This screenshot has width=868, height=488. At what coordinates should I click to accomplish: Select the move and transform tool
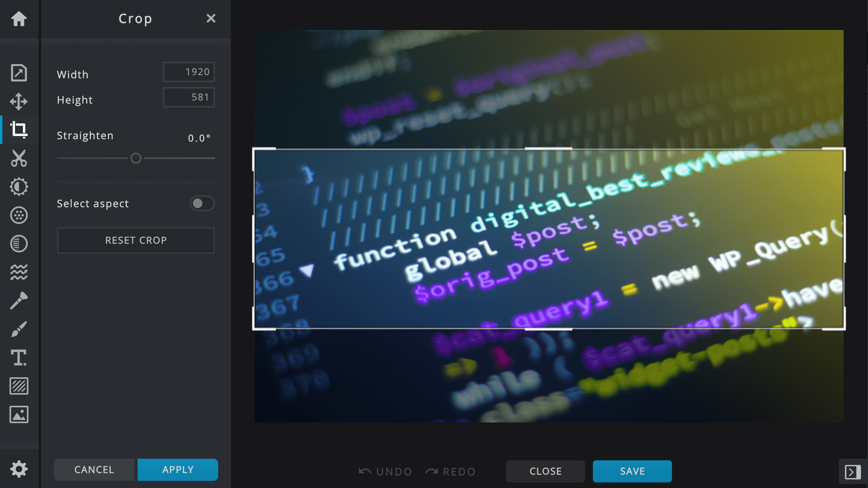(19, 101)
